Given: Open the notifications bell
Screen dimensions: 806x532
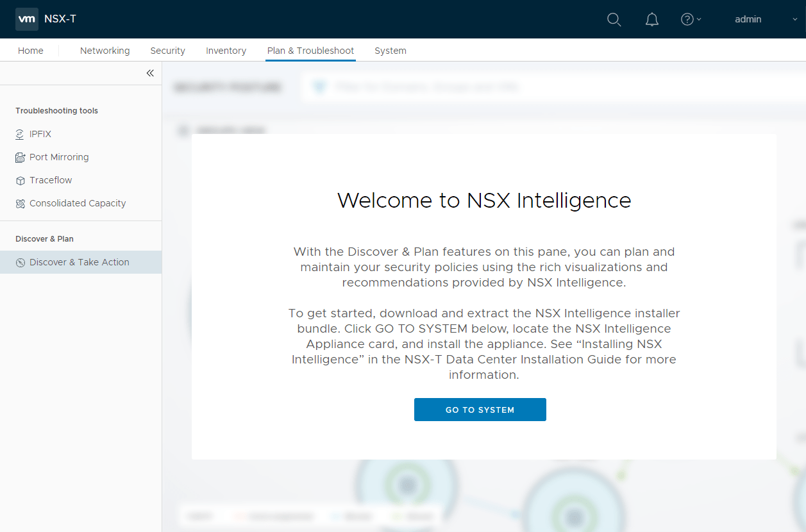Looking at the screenshot, I should pos(651,20).
